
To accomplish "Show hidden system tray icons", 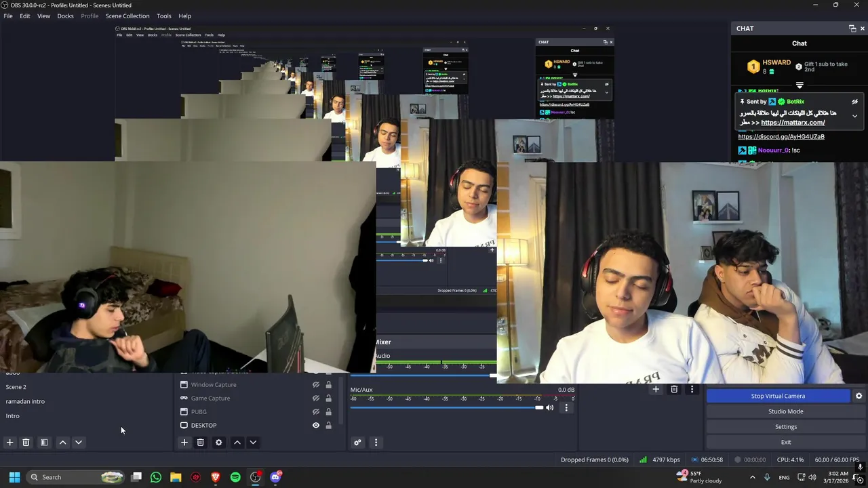I will tap(752, 477).
